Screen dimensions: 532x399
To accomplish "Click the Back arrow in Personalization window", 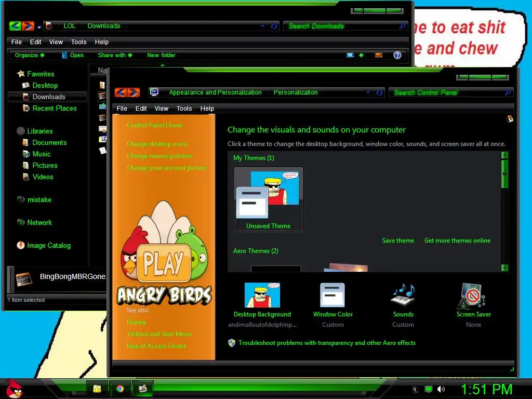I will (121, 92).
